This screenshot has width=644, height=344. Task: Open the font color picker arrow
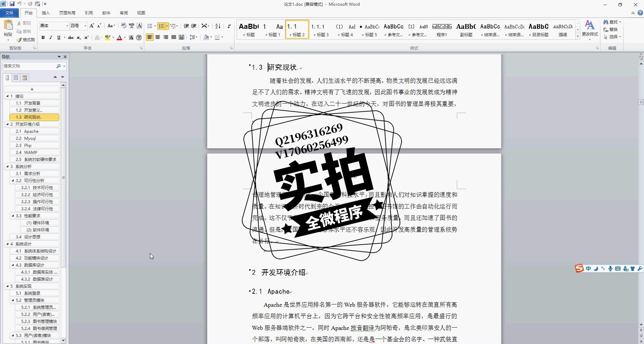tap(125, 38)
